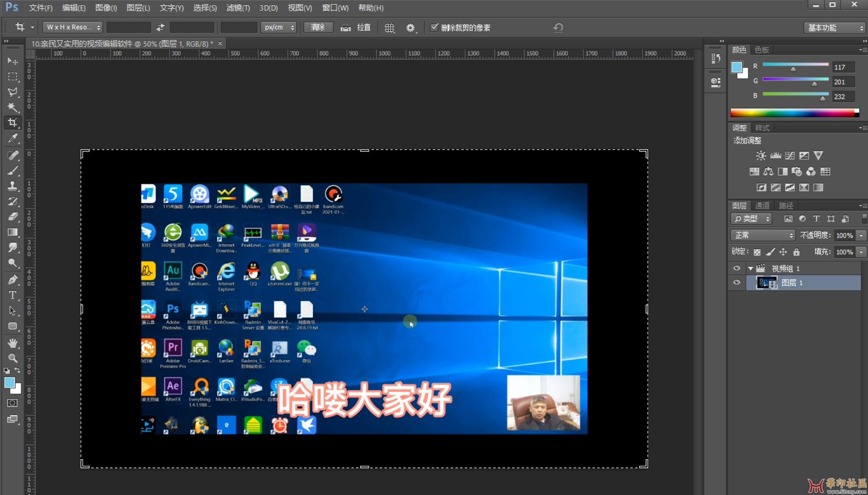The image size is (868, 495).
Task: Collapse the 视频组 1 group
Action: pos(750,268)
